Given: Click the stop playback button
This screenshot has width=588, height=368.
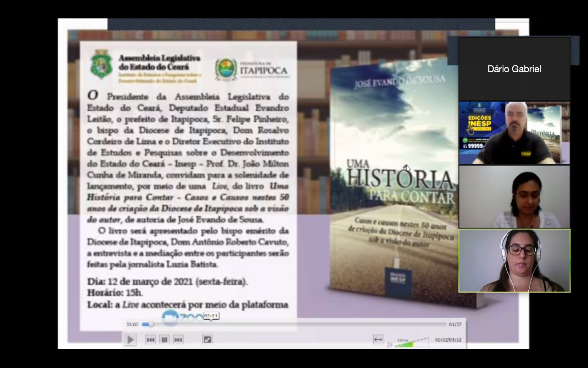Looking at the screenshot, I should point(164,339).
